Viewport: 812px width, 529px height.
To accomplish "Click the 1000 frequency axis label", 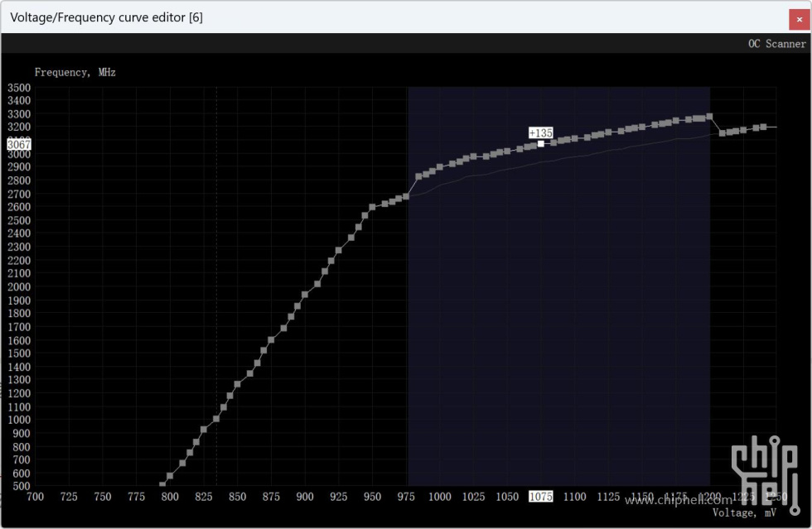I will (x=18, y=420).
